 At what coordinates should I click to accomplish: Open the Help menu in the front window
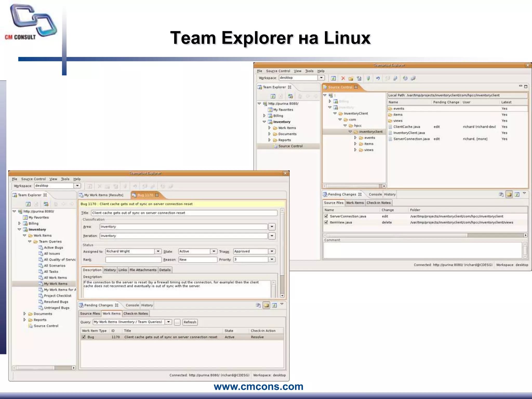pos(77,179)
